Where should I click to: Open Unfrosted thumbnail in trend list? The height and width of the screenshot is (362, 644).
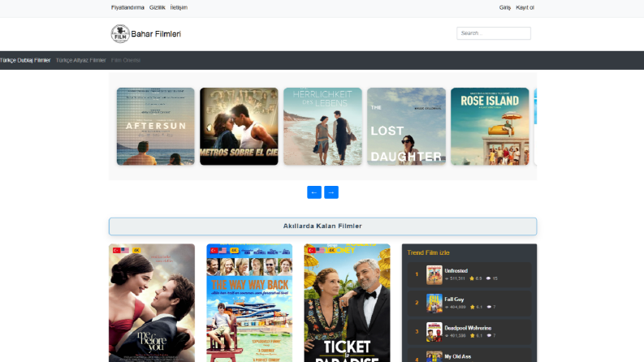point(434,274)
